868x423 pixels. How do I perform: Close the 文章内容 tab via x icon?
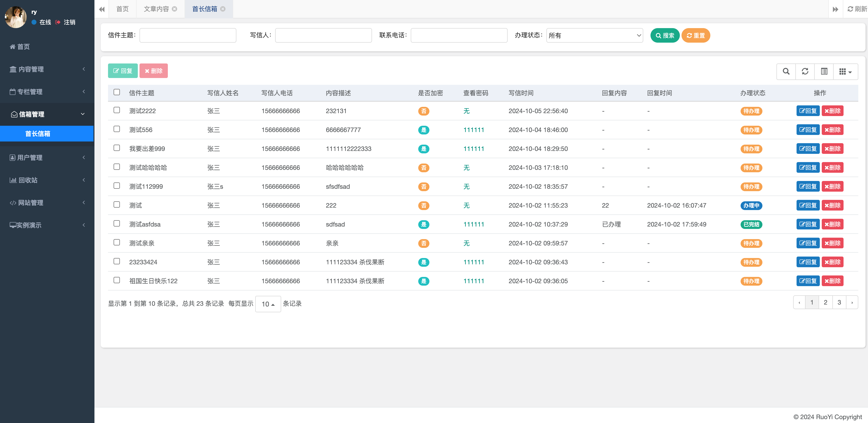(x=175, y=9)
